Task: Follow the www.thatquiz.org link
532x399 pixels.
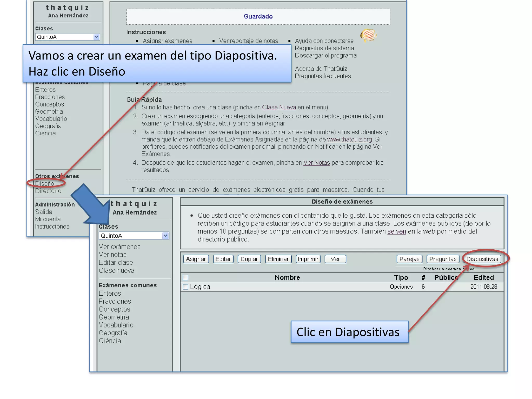Action: pyautogui.click(x=349, y=139)
